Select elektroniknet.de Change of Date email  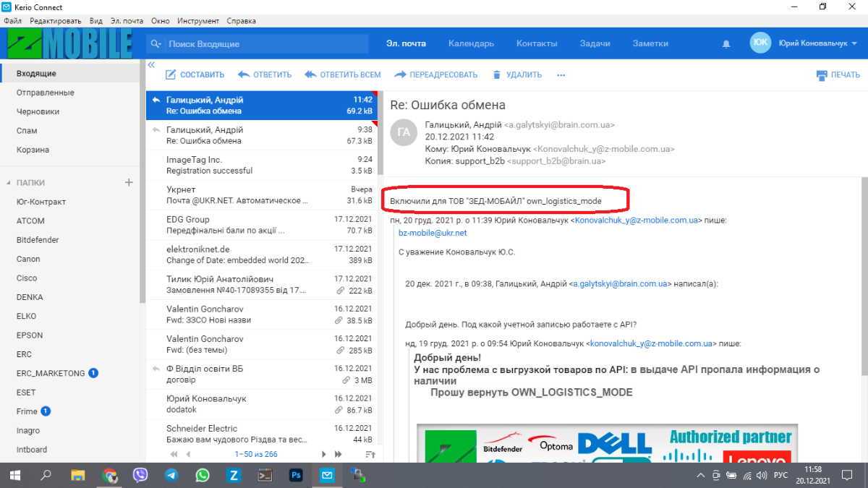click(261, 254)
